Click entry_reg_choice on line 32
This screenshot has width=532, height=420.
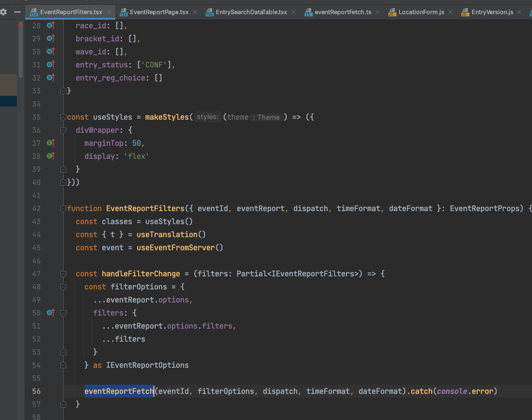click(x=110, y=78)
